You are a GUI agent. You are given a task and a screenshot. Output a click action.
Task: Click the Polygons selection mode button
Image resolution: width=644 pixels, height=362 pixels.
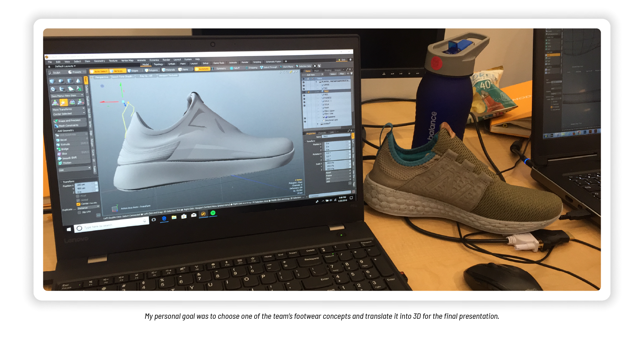151,70
